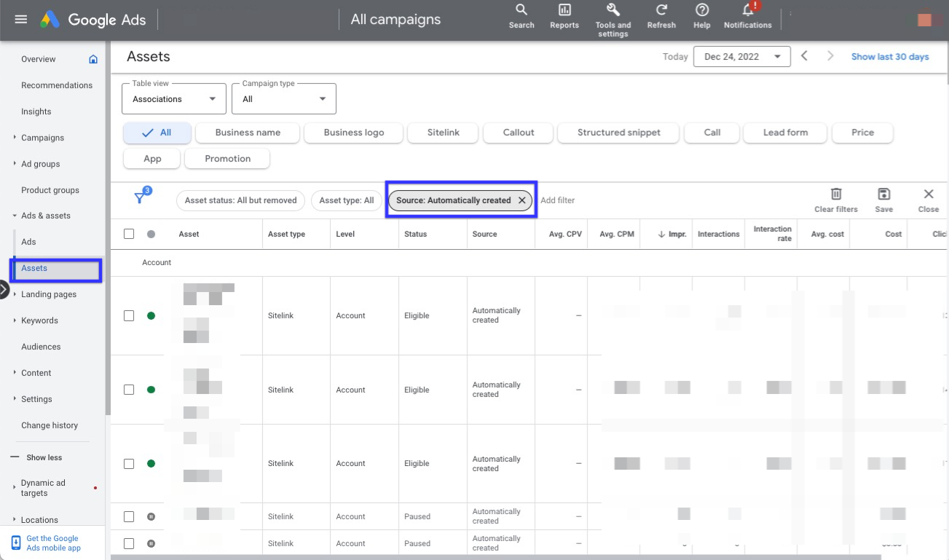Click pause status icon of first Paused row
The image size is (949, 560).
coord(151,516)
